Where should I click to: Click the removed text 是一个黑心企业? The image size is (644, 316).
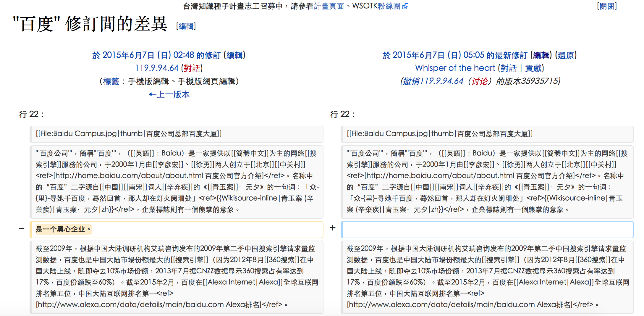coord(64,229)
